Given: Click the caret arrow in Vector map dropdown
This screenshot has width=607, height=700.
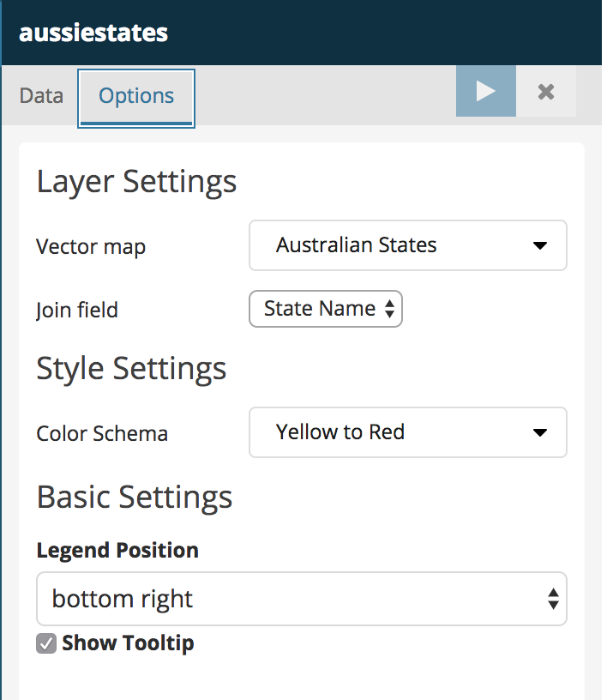Looking at the screenshot, I should click(539, 246).
